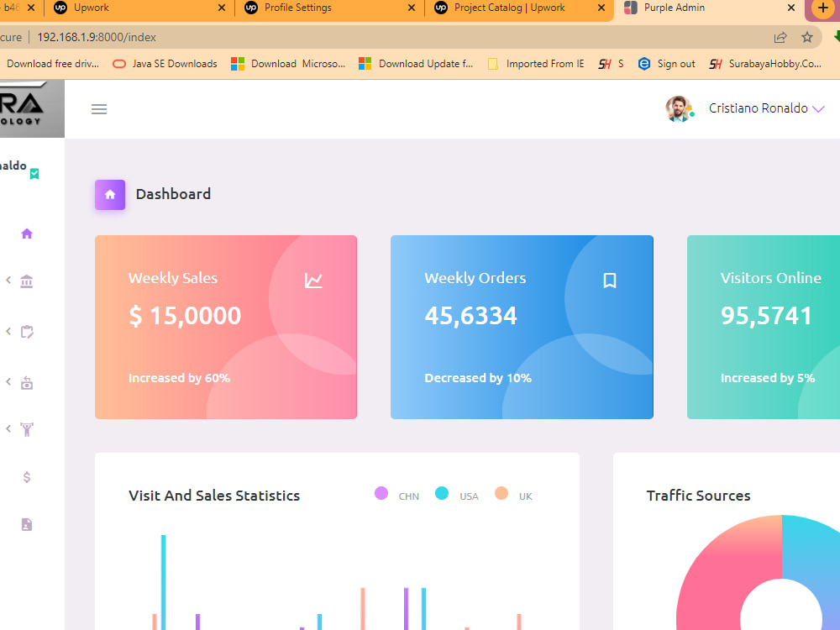The image size is (840, 630).
Task: Bookmark this page with the star icon
Action: tap(806, 37)
